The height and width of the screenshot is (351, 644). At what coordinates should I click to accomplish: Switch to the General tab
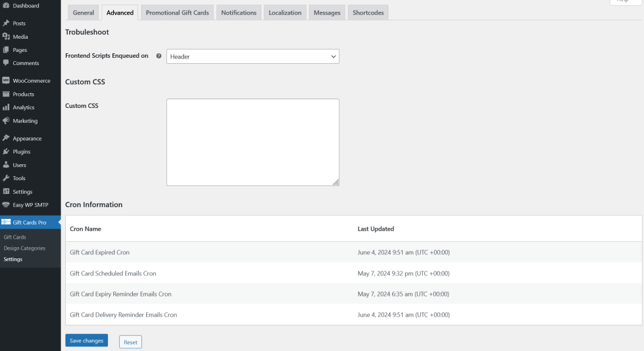click(84, 12)
